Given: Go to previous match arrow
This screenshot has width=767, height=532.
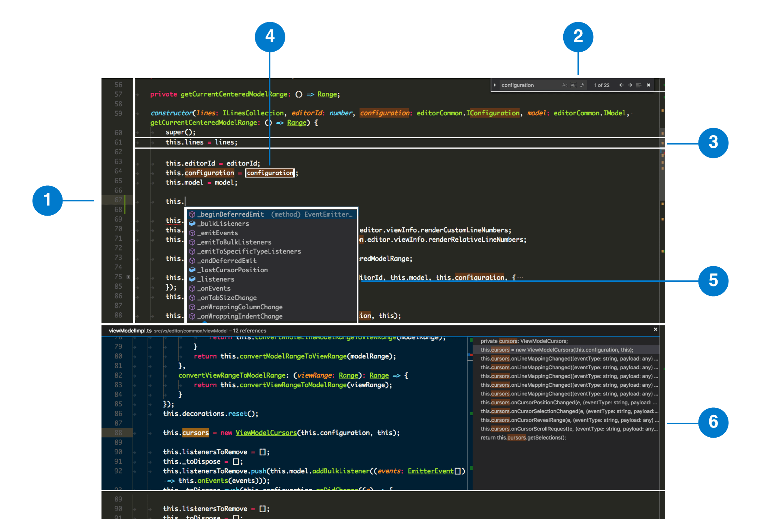Looking at the screenshot, I should tap(621, 85).
